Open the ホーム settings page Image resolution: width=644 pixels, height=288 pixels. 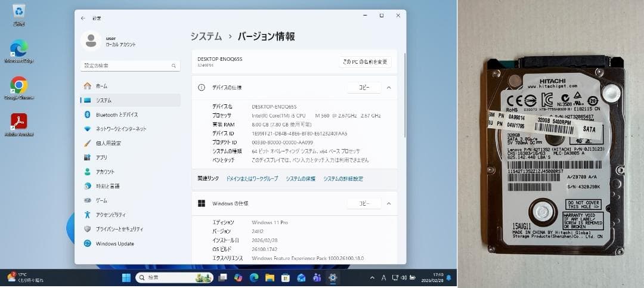tap(130, 86)
